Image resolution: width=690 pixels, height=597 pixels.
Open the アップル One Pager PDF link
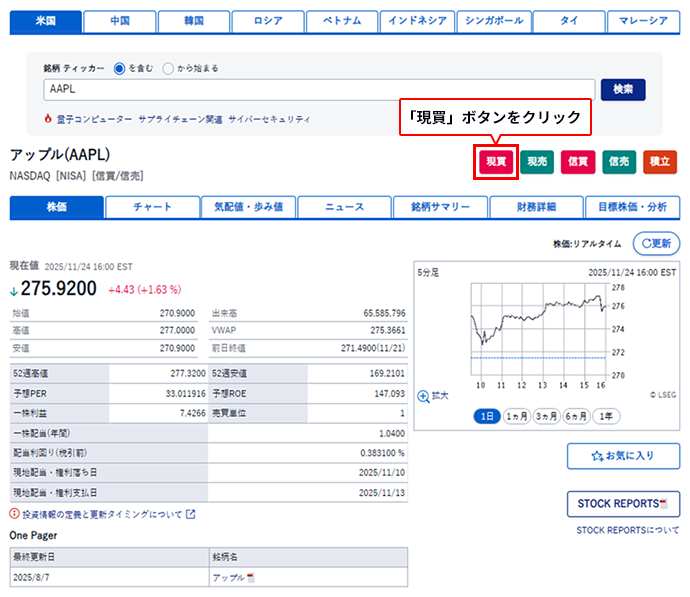[232, 578]
